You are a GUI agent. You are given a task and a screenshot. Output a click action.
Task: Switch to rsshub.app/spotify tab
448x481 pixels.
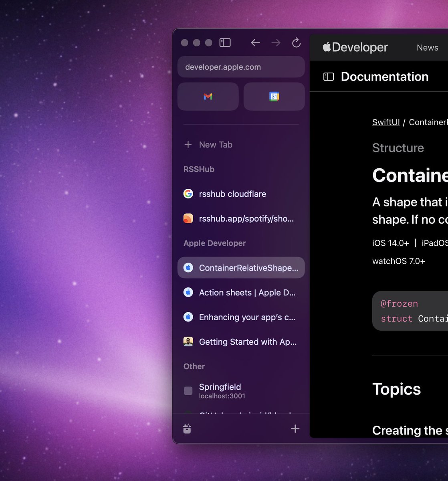tap(241, 218)
